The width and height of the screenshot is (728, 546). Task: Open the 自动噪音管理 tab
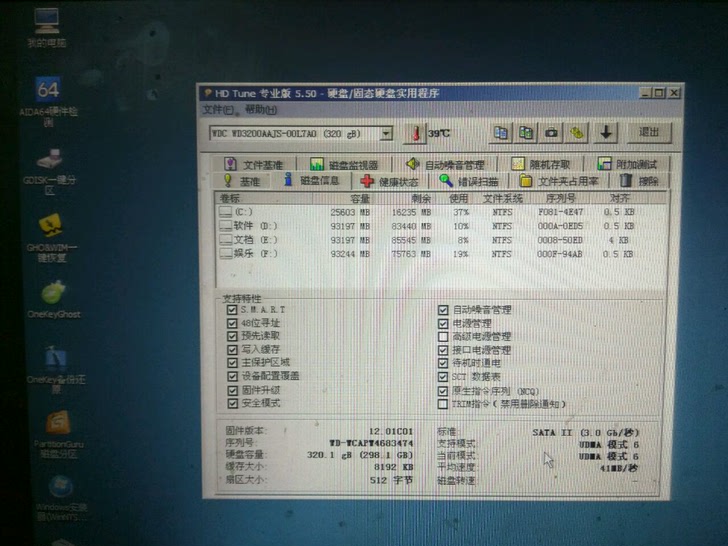[445, 164]
